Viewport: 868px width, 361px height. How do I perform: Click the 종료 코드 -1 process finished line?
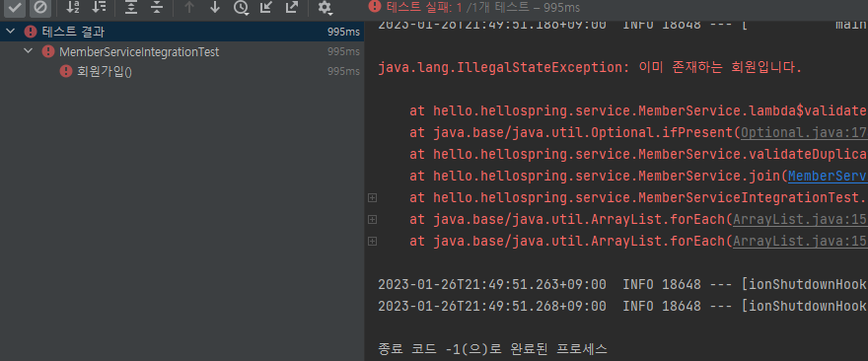(492, 349)
